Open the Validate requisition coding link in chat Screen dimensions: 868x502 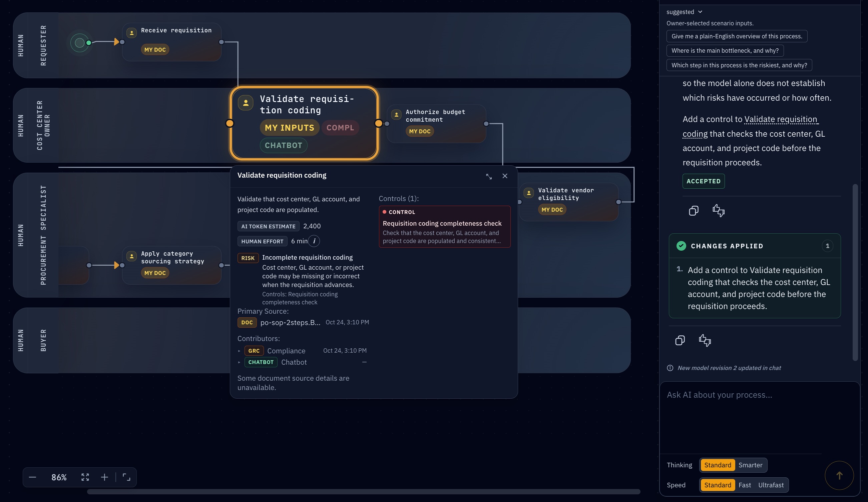[781, 119]
